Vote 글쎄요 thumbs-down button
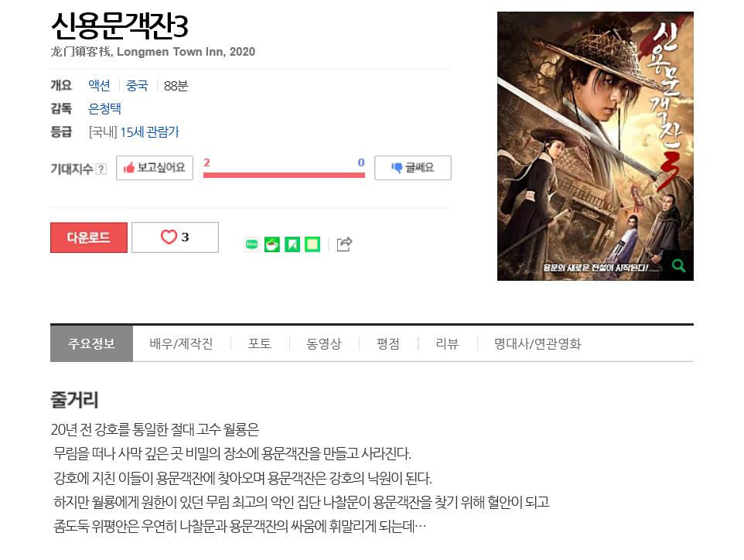 (x=413, y=168)
